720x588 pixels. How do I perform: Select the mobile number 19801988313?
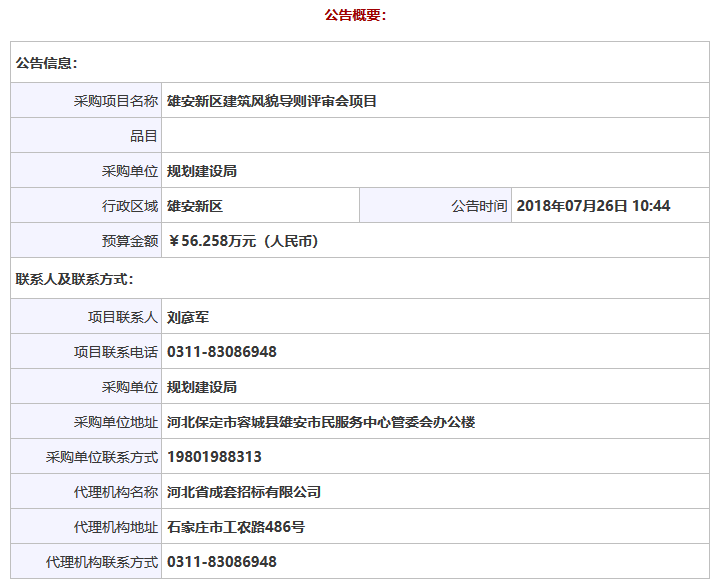tap(214, 457)
